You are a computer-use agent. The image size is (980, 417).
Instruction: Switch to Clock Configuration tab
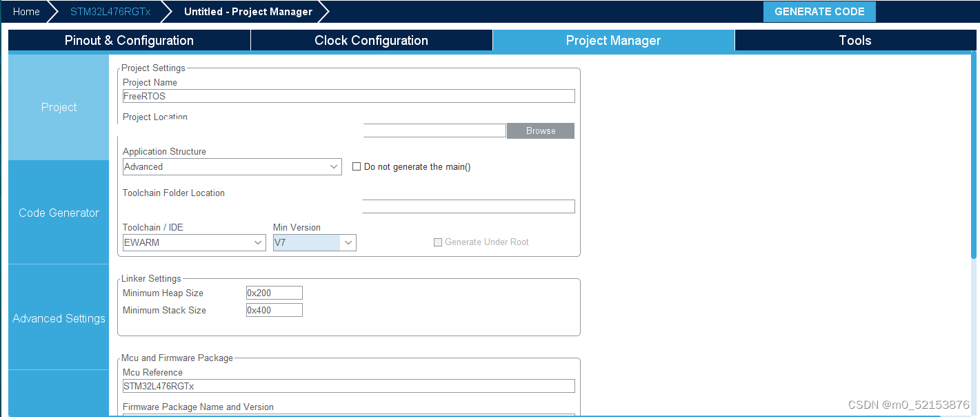371,40
